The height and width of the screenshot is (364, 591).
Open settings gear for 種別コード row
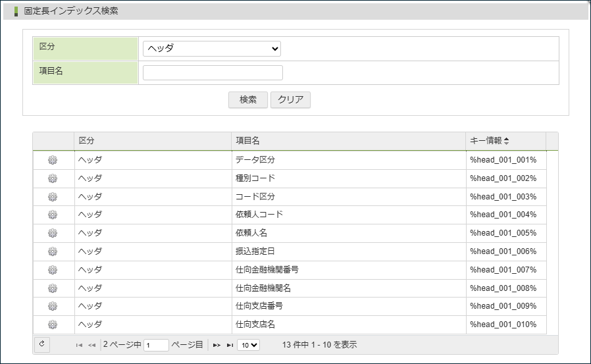53,178
